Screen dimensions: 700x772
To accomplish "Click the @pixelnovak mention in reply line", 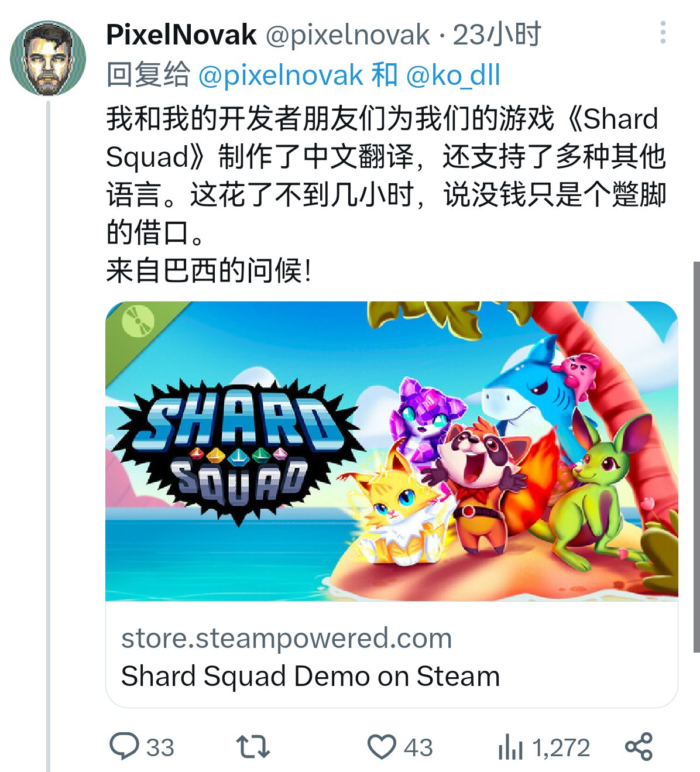I will 281,76.
